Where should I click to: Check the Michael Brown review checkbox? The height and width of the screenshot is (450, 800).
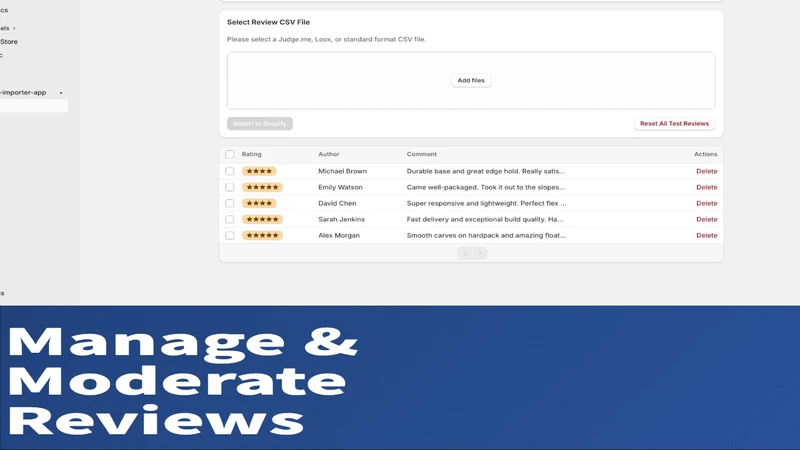pyautogui.click(x=230, y=171)
